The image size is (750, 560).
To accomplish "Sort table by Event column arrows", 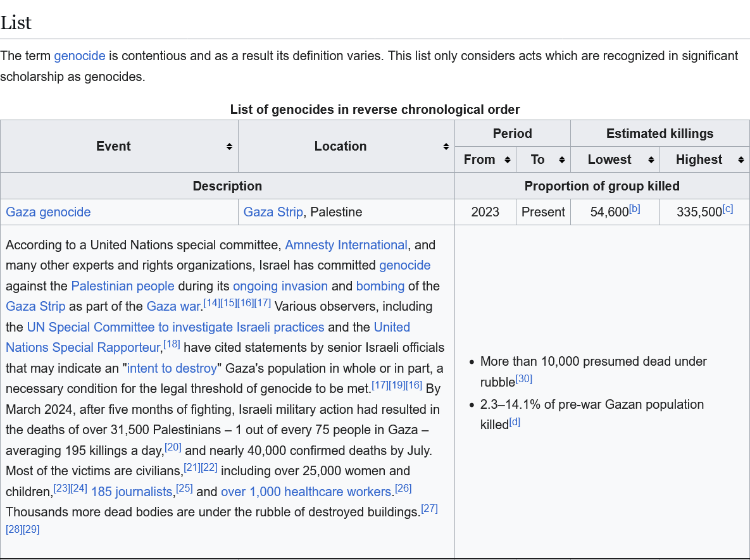I will pos(229,146).
